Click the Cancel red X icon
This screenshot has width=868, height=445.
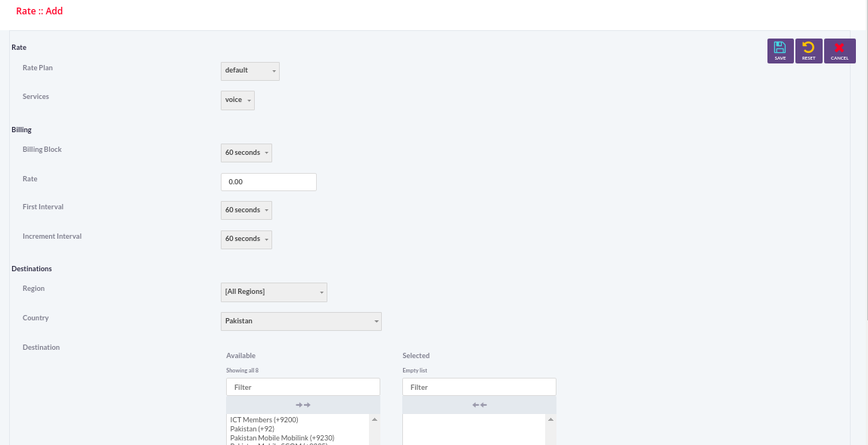(839, 48)
